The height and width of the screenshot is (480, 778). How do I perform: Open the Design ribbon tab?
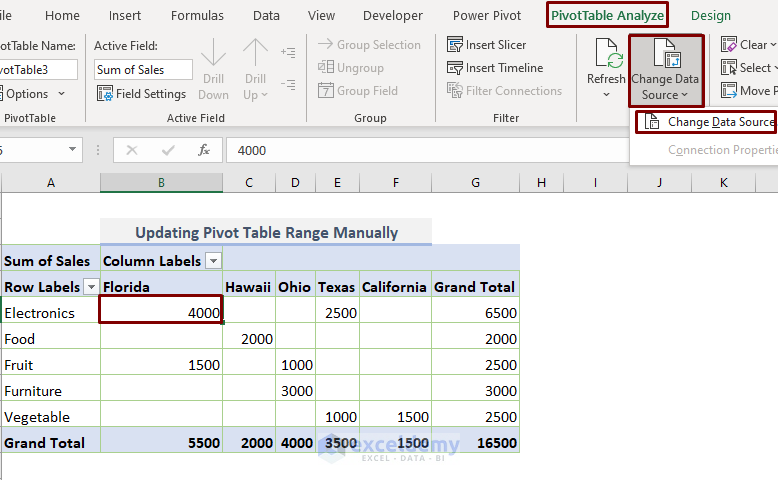[710, 16]
